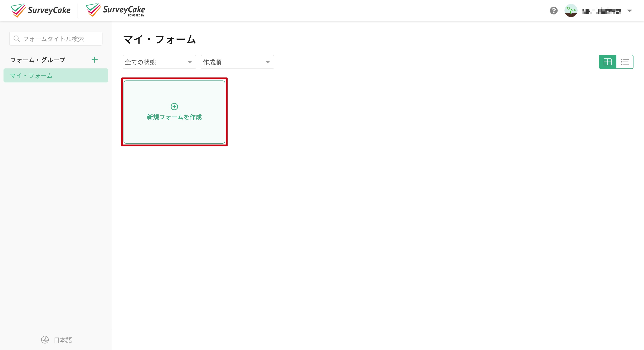
Task: Click the globe language icon
Action: tap(45, 340)
